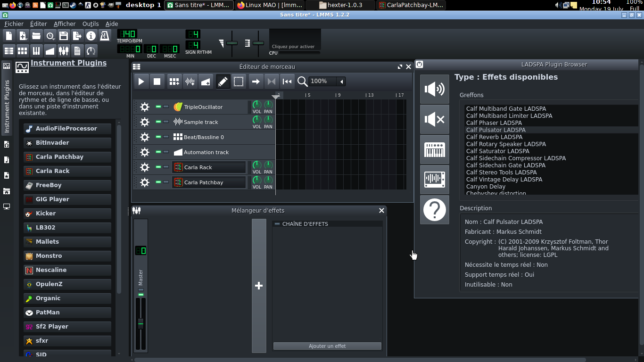Toggle the CHAÎNE D'EFFETS enable LED
This screenshot has height=362, width=644.
tap(277, 224)
